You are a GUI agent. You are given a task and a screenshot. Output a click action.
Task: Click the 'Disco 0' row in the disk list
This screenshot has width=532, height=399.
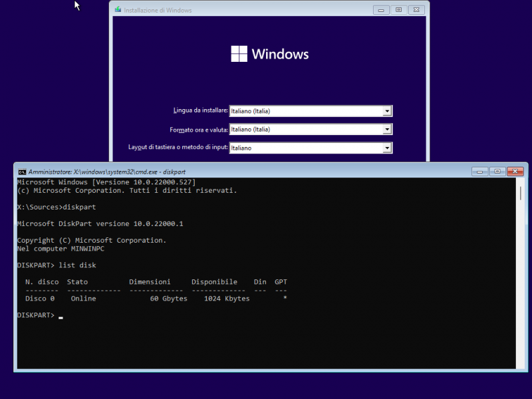(x=156, y=299)
